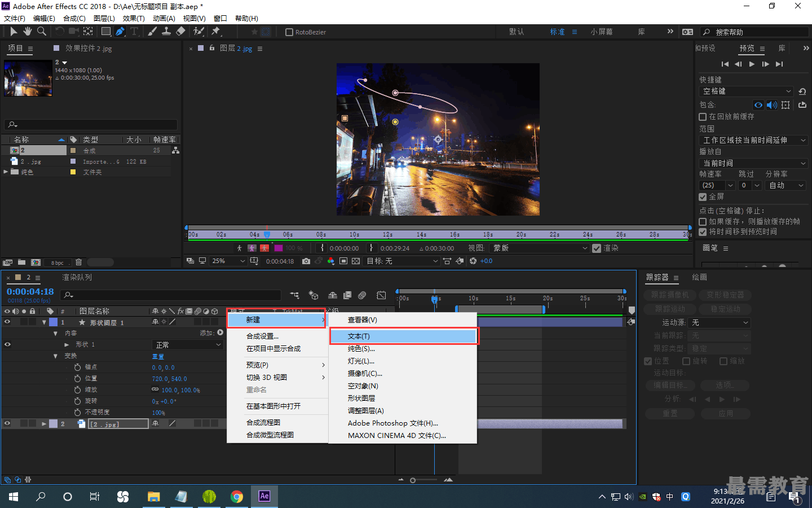Select the Pan Behind anchor tool
Viewport: 812px width, 508px height.
[x=89, y=32]
